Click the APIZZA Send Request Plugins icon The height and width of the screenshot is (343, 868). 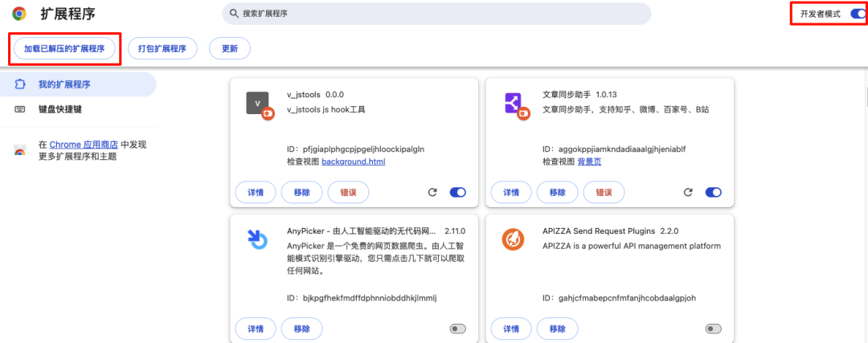point(514,239)
